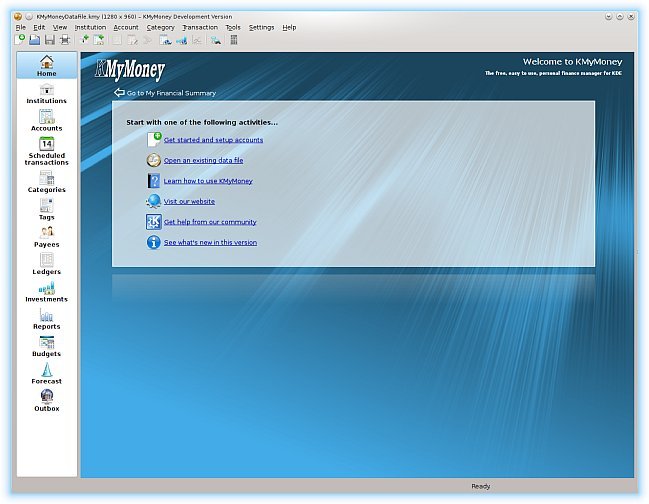Screen dimensions: 649x504
Task: Click the Ready status bar text
Action: coord(481,486)
